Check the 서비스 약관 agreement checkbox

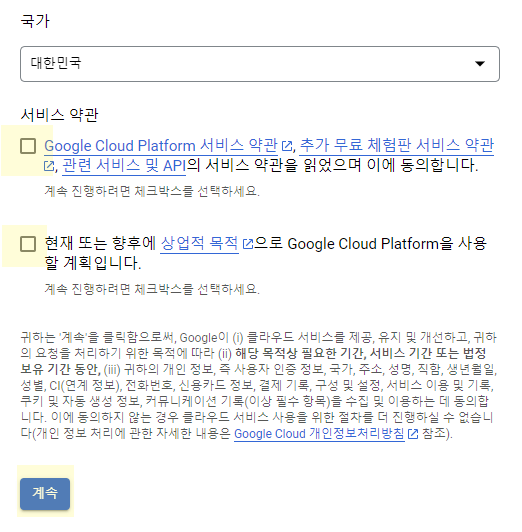[x=28, y=146]
